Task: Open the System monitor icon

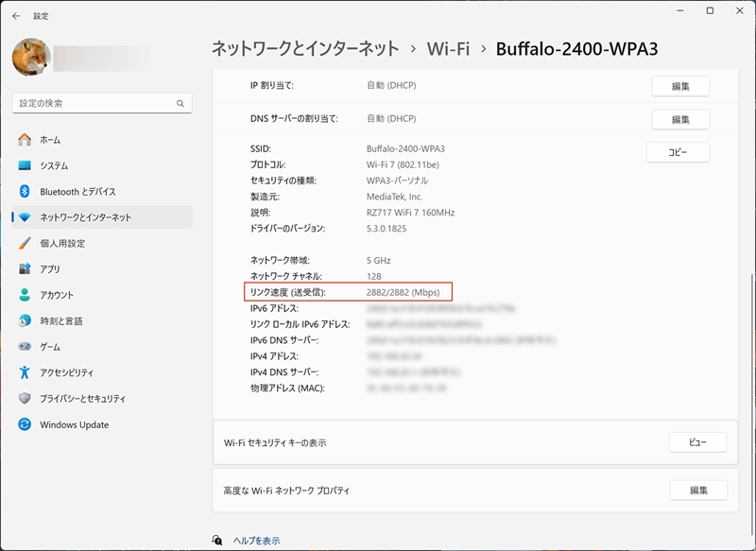Action: [x=25, y=165]
